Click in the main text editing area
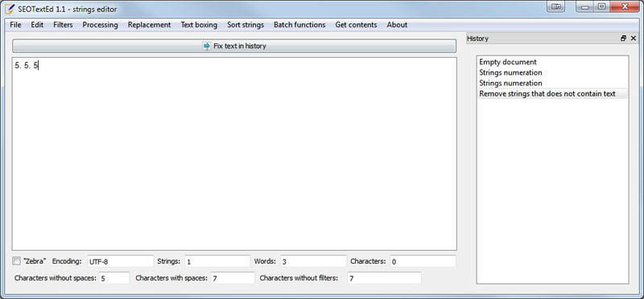 pyautogui.click(x=234, y=154)
